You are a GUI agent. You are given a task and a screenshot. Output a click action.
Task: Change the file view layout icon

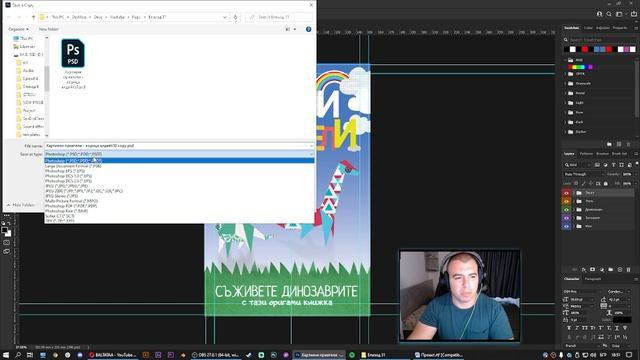pyautogui.click(x=288, y=29)
